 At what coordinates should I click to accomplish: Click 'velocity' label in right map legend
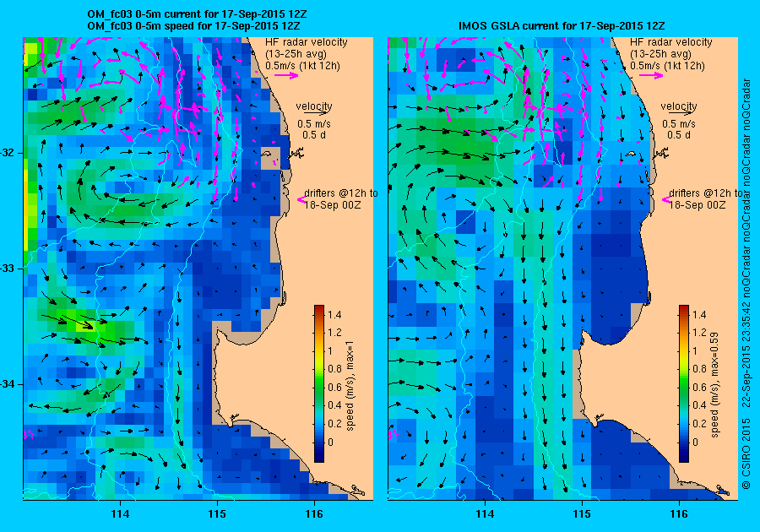pyautogui.click(x=679, y=106)
